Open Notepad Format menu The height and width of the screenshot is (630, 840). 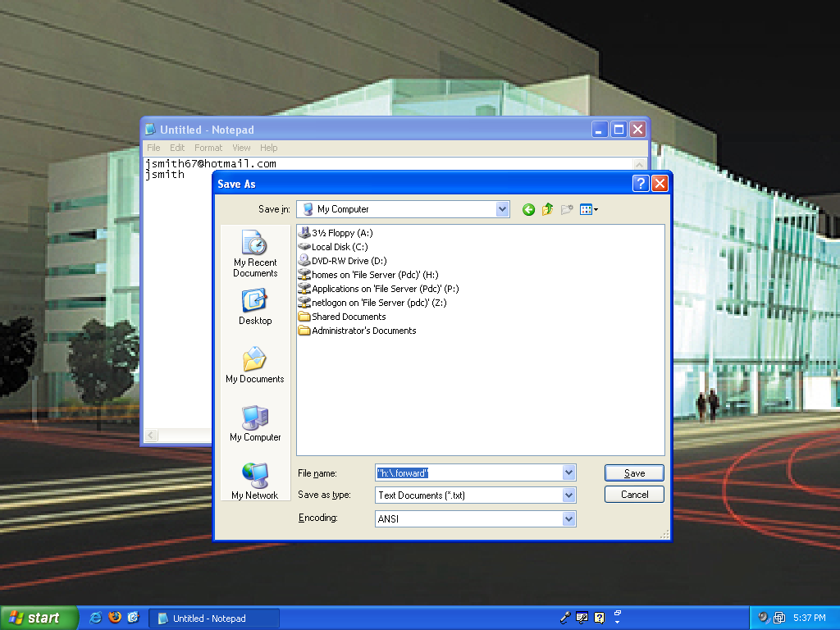pos(208,148)
